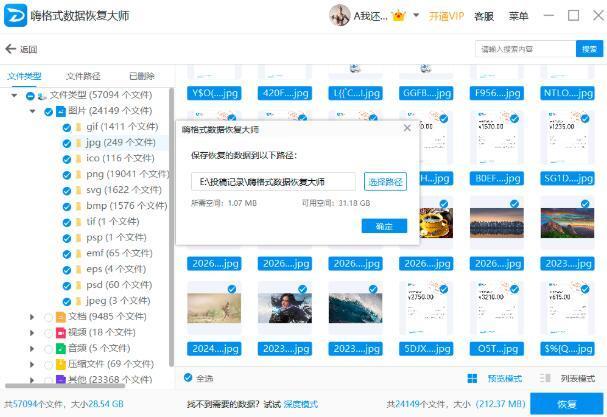Screen dimensions: 607x417
Task: Focus the search input box
Action: pyautogui.click(x=525, y=49)
